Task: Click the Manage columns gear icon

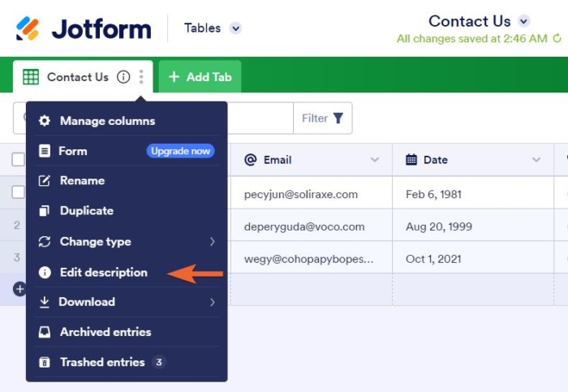Action: 45,121
